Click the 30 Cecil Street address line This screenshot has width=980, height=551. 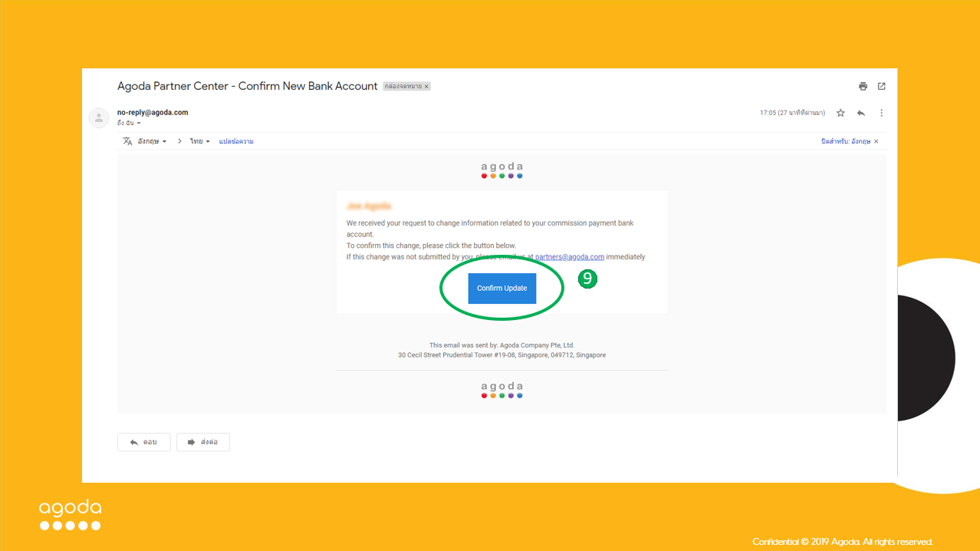pyautogui.click(x=502, y=355)
